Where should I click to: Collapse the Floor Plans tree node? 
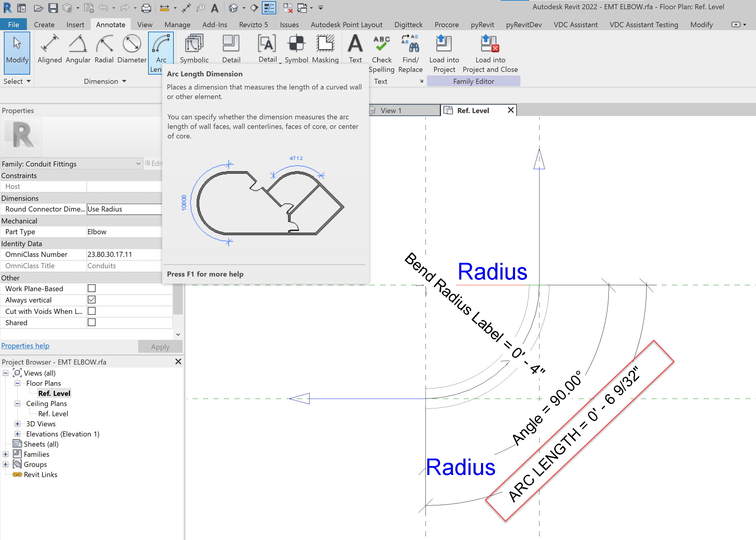pos(18,383)
